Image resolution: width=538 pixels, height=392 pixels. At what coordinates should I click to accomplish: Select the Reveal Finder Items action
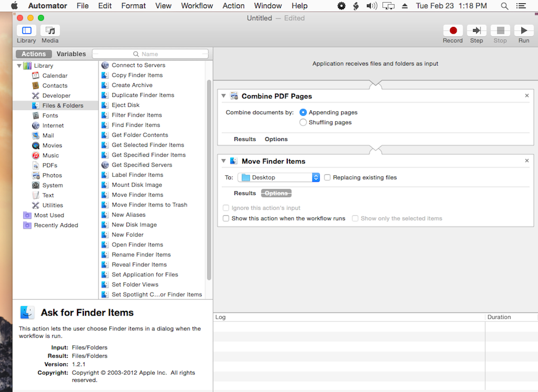tap(139, 265)
